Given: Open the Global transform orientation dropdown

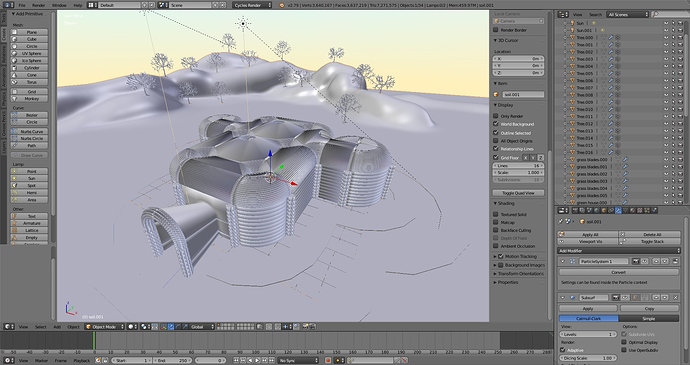Looking at the screenshot, I should click(202, 327).
